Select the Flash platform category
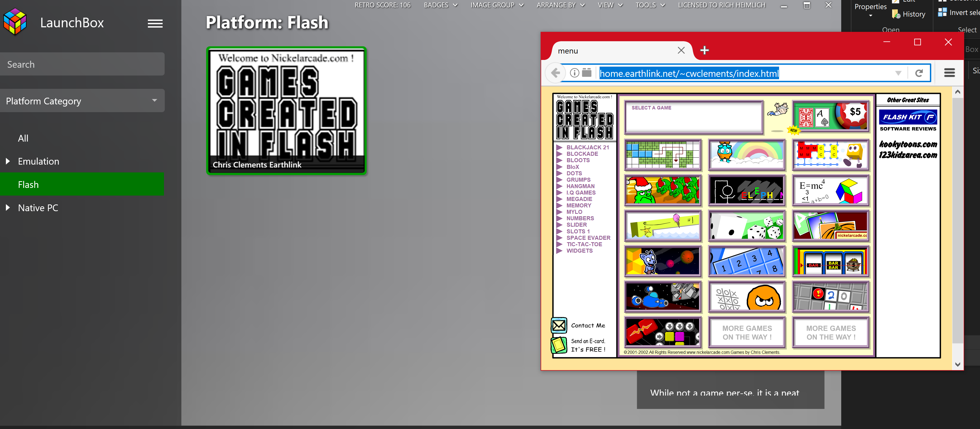 pyautogui.click(x=82, y=184)
